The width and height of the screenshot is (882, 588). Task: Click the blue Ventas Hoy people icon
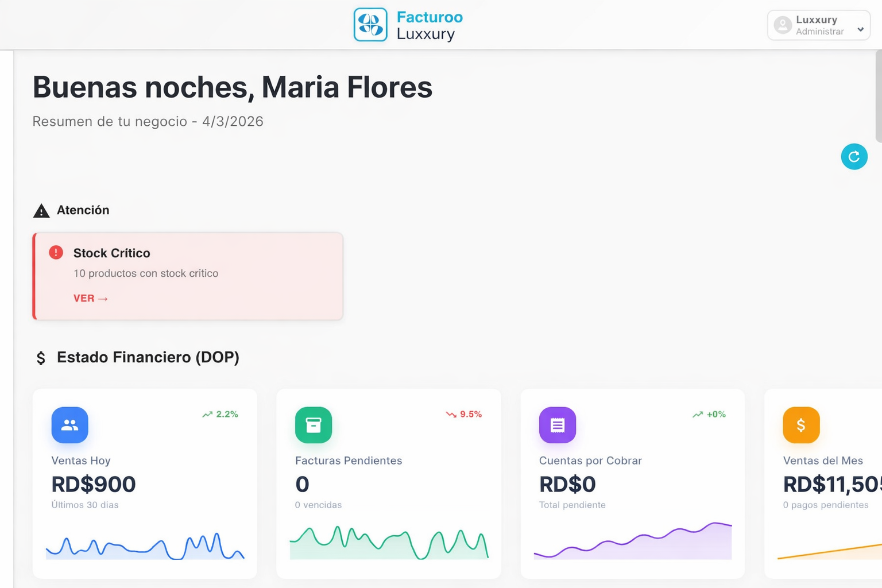69,425
